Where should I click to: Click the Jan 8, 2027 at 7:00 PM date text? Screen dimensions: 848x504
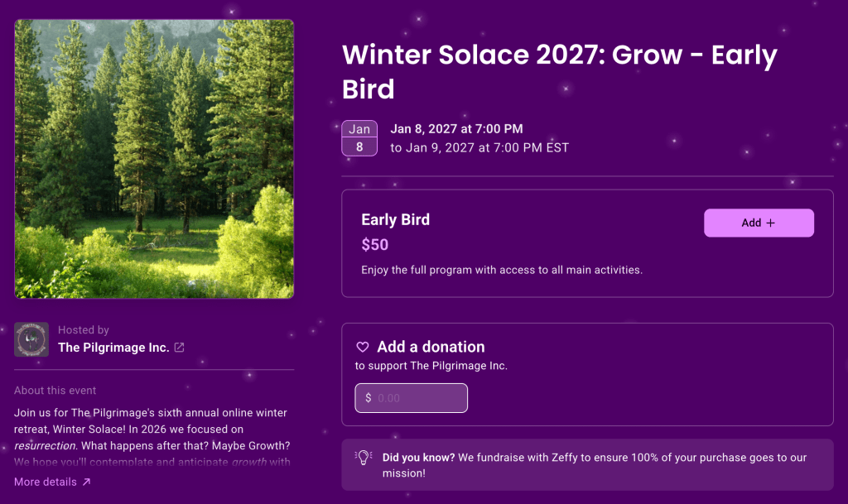tap(456, 129)
